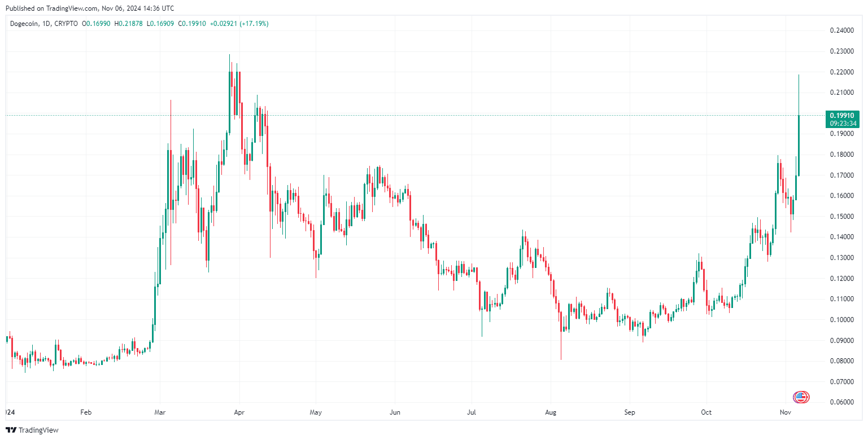Click the Nov label on time axis
This screenshot has height=440, width=868.
[x=786, y=412]
